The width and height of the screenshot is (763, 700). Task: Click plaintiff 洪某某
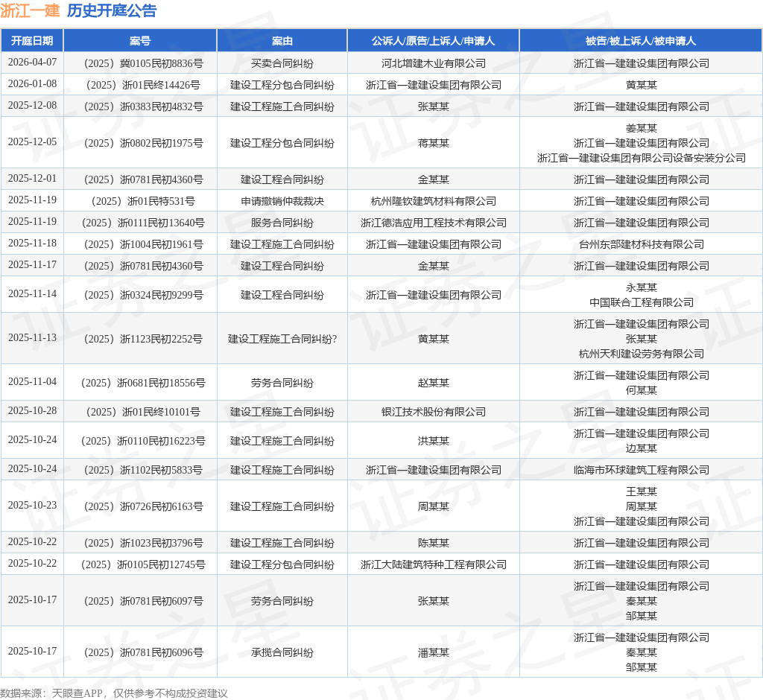click(x=434, y=441)
